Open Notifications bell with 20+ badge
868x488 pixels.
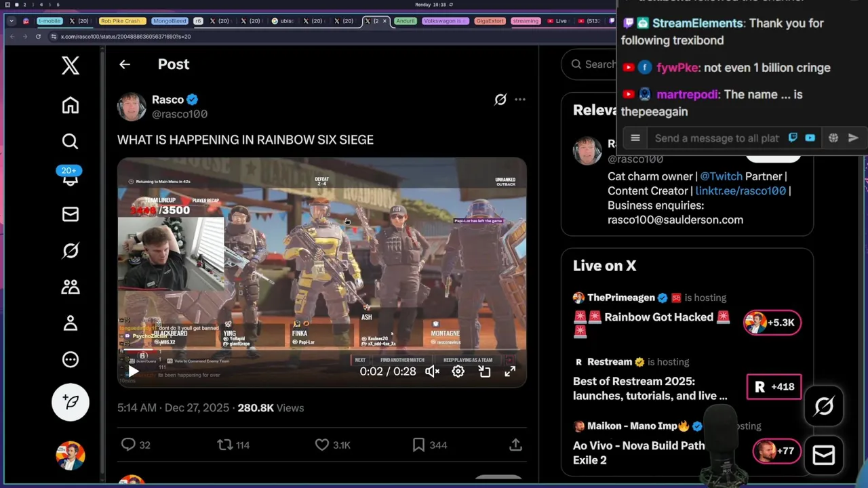(x=70, y=176)
